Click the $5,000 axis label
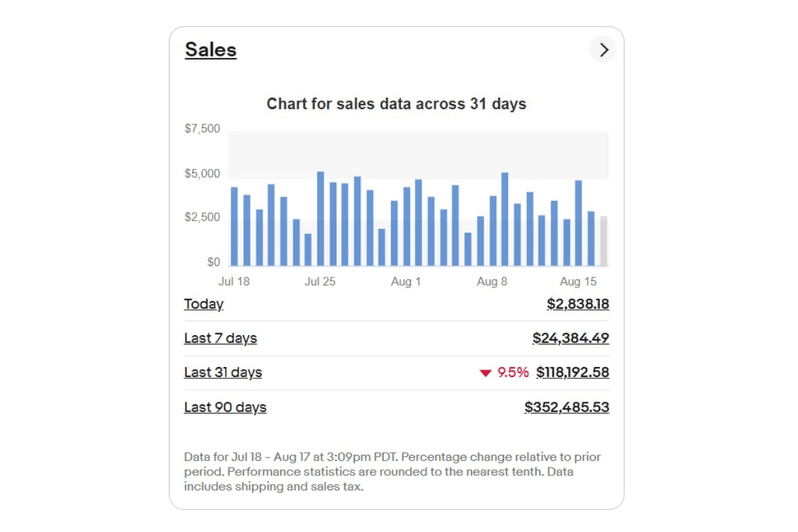Image resolution: width=798 pixels, height=532 pixels. pyautogui.click(x=202, y=174)
